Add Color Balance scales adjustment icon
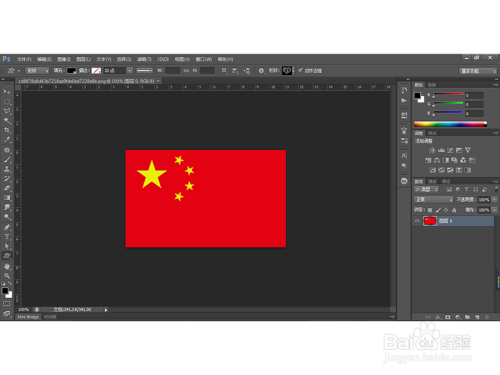The width and height of the screenshot is (500, 375). pos(437,160)
